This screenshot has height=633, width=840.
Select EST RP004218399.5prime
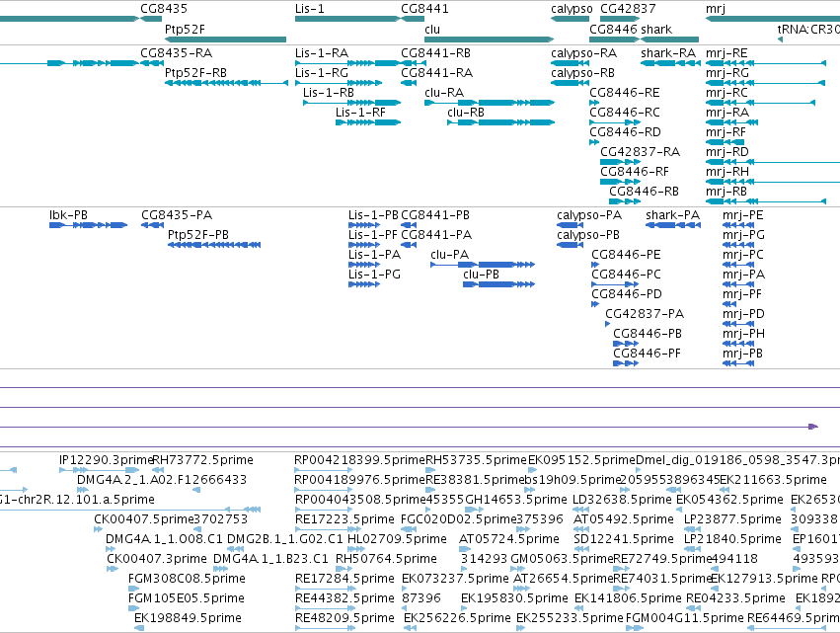[324, 470]
